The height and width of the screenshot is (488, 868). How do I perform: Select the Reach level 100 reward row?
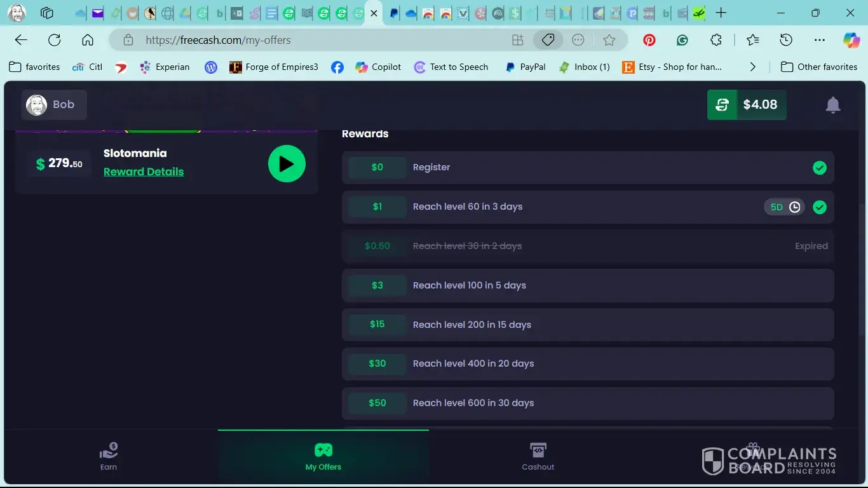pyautogui.click(x=587, y=285)
